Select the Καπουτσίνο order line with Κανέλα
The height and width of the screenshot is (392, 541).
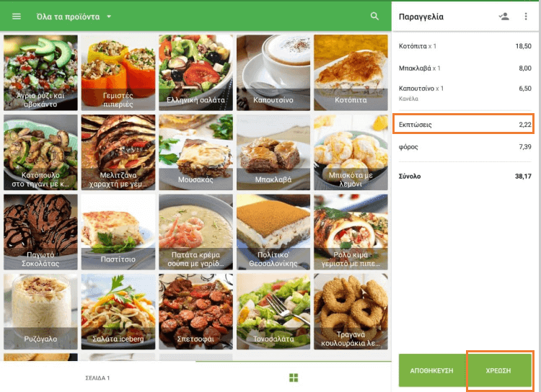coord(465,93)
